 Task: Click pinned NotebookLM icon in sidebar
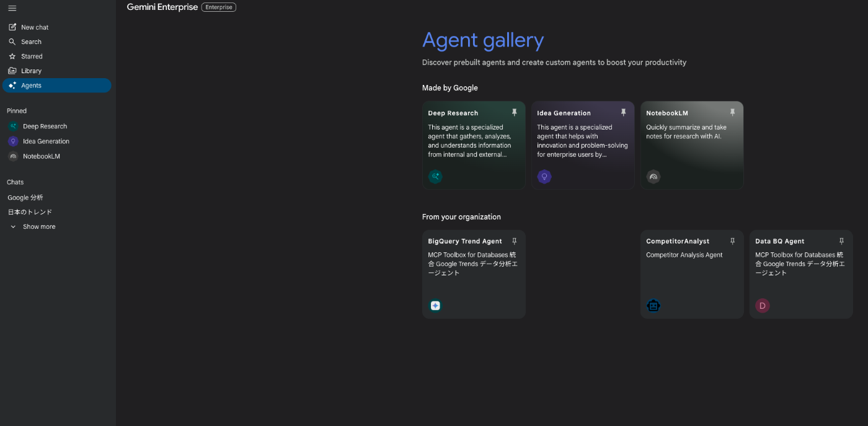click(x=13, y=156)
